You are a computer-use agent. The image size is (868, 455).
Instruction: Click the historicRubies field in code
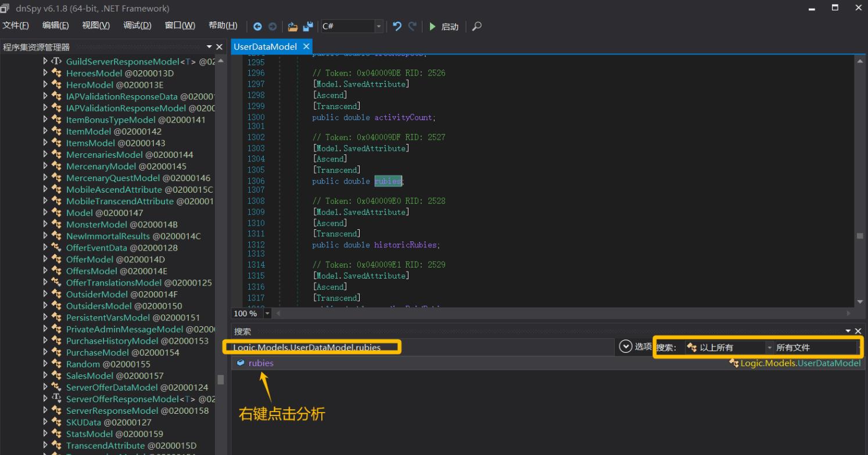[x=406, y=245]
